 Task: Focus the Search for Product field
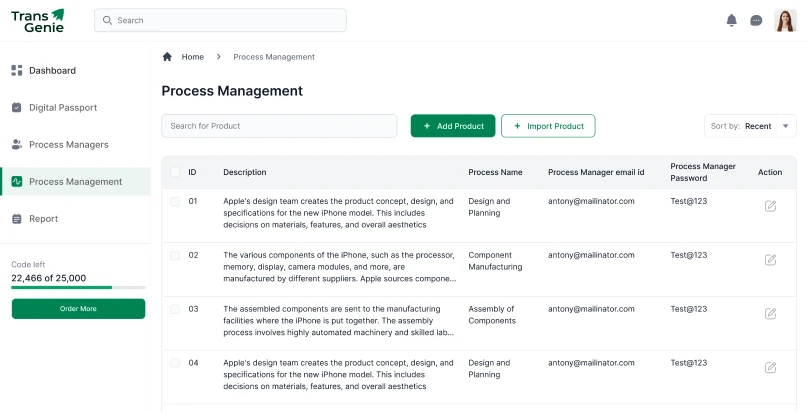[279, 126]
